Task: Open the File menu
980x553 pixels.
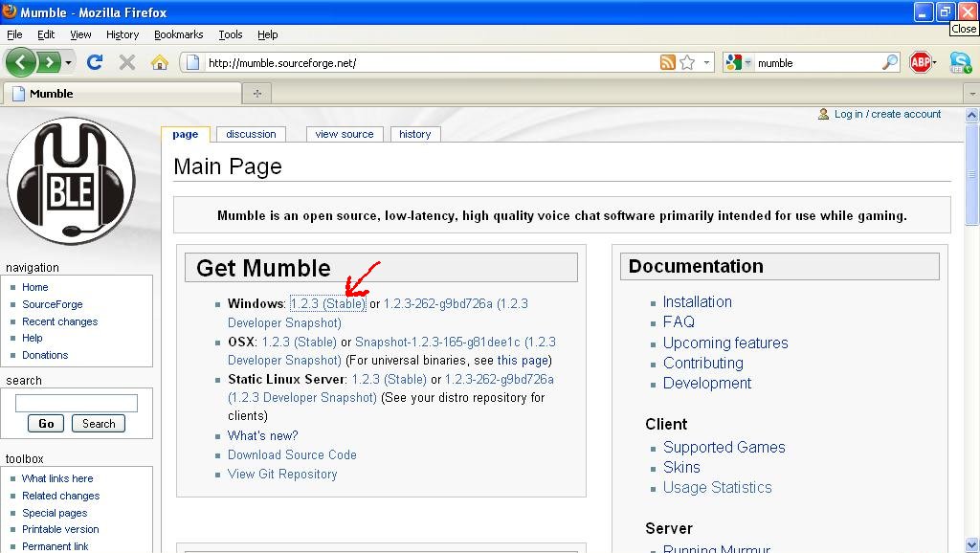Action: click(x=14, y=34)
